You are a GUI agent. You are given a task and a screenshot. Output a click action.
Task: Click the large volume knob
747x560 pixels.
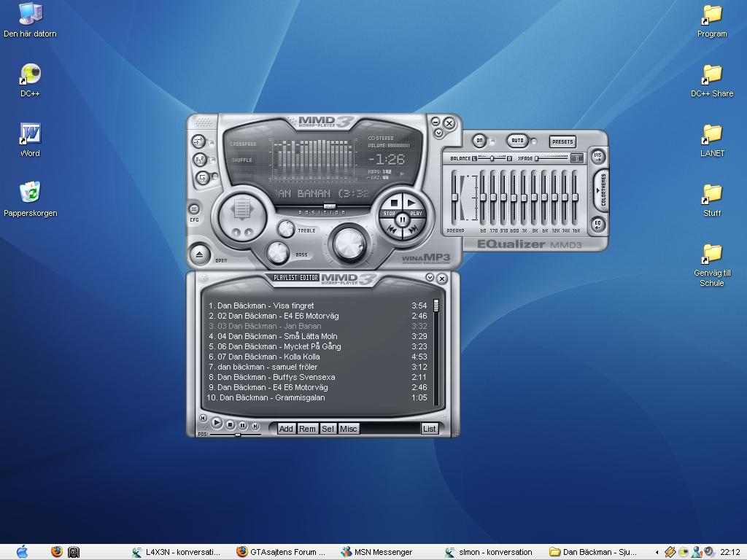click(349, 244)
